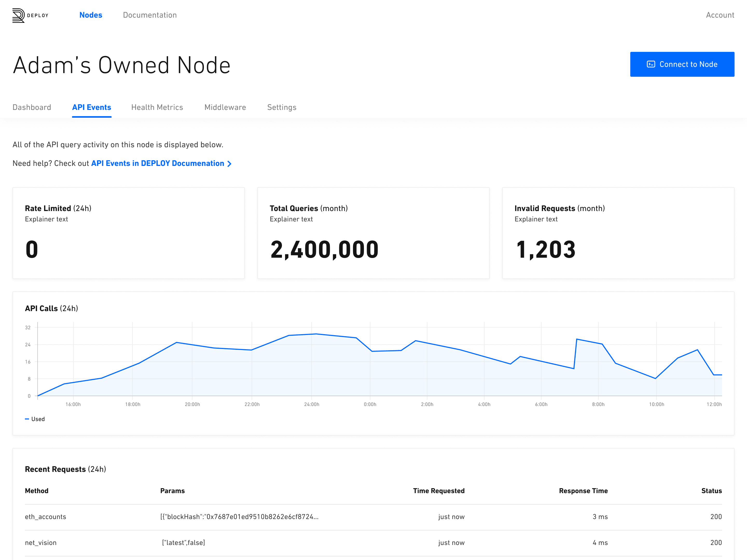Image resolution: width=747 pixels, height=560 pixels.
Task: Open the Account menu
Action: (720, 15)
